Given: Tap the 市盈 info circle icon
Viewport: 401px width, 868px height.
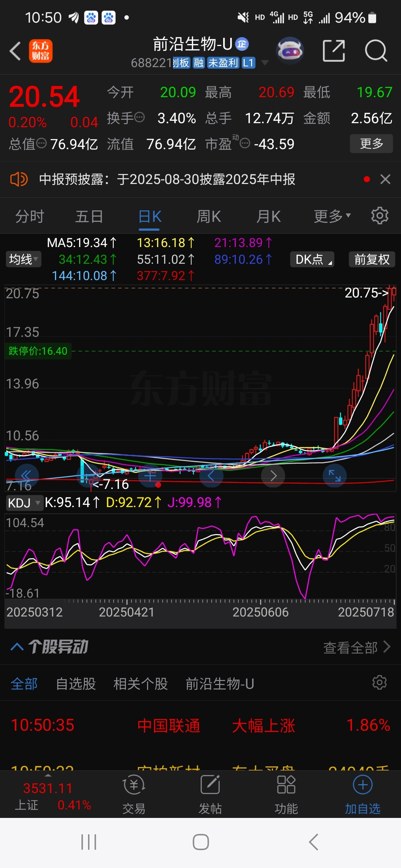Looking at the screenshot, I should 245,143.
